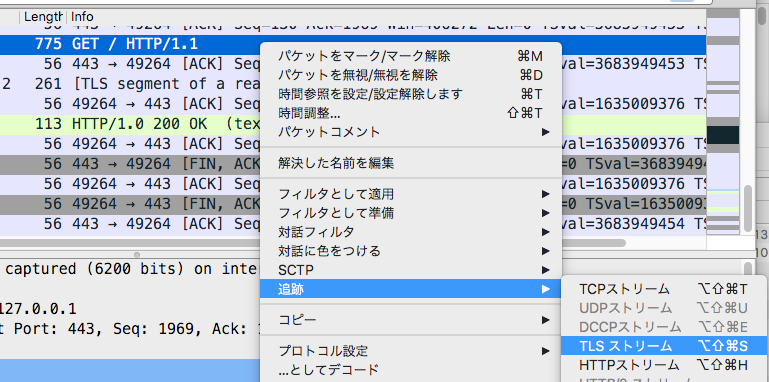Select 時間参照を設定/設定解除します menu entry
This screenshot has width=769, height=382.
[x=410, y=94]
